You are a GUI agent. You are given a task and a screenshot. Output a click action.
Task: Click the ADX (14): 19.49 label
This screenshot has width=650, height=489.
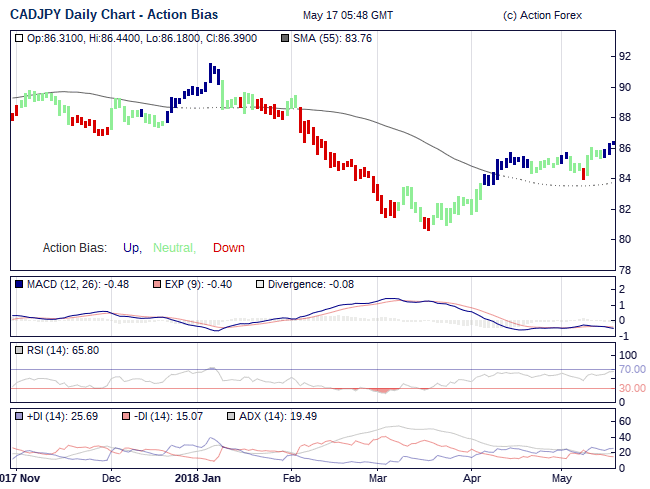coord(278,416)
